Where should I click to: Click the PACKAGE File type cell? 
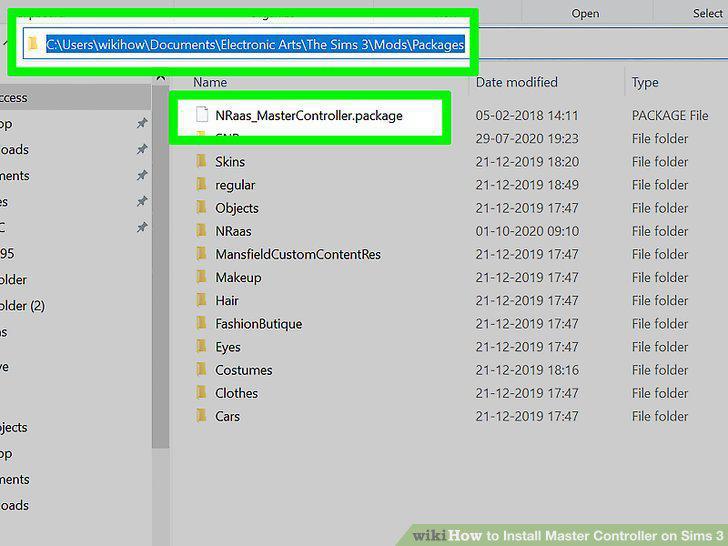(670, 116)
